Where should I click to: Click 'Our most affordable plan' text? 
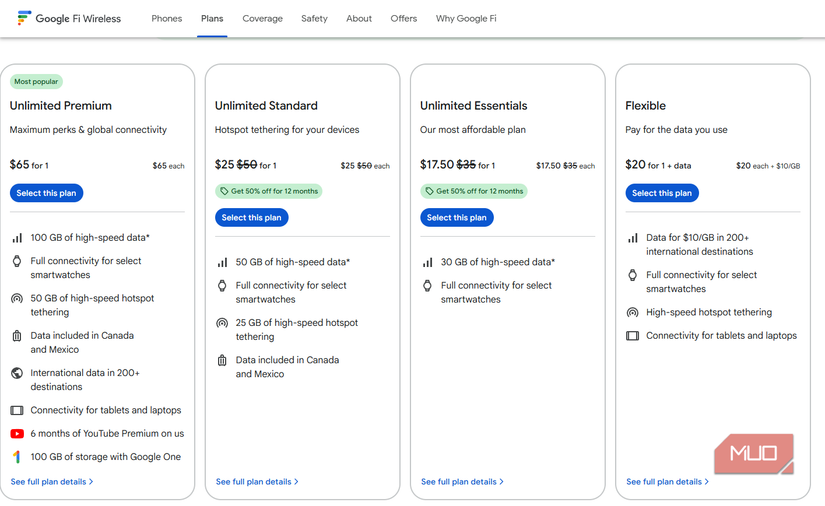click(x=472, y=130)
